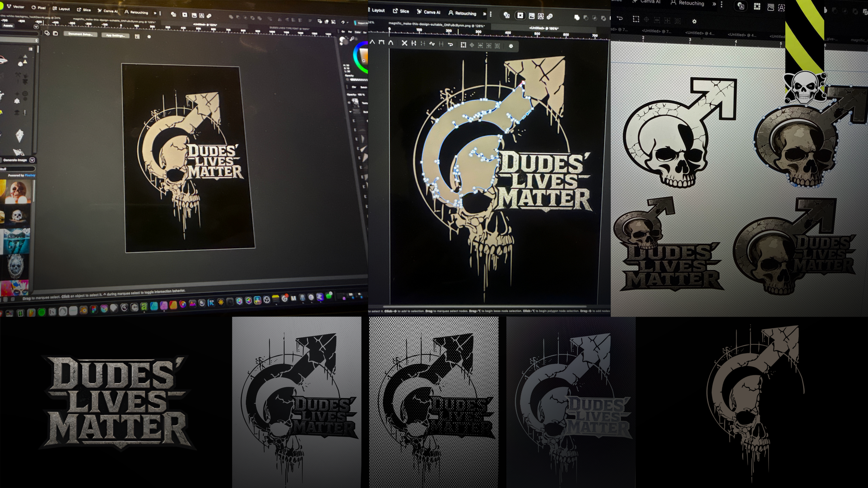
Task: Click Convert to Smooth node icon
Action: [382, 43]
